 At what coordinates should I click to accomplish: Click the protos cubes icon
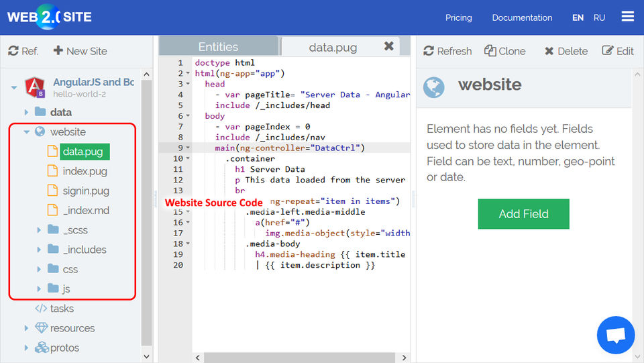(x=42, y=348)
